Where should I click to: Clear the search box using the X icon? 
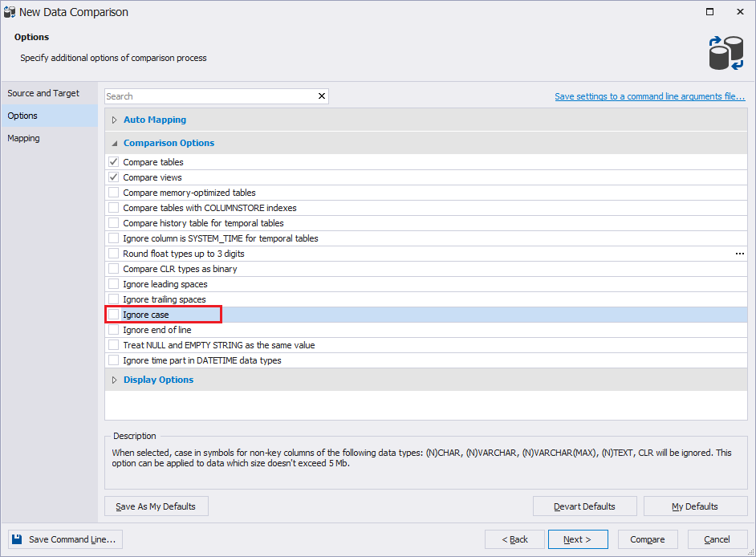pyautogui.click(x=321, y=96)
